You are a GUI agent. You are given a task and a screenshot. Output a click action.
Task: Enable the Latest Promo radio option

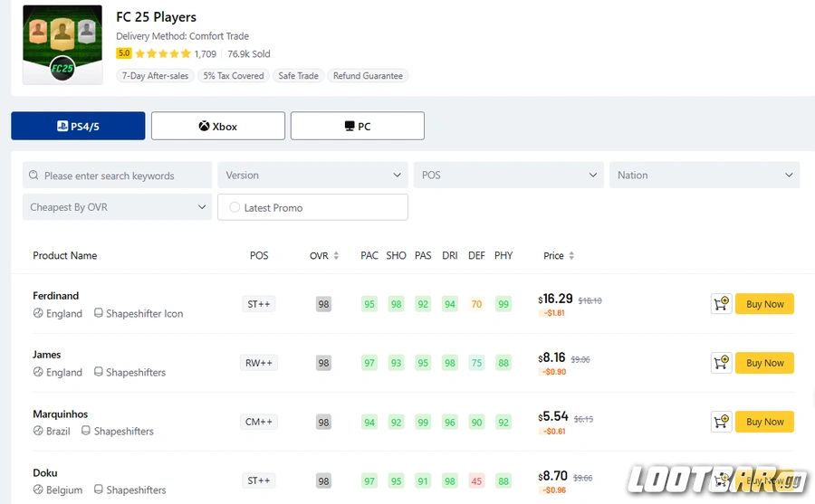click(235, 207)
